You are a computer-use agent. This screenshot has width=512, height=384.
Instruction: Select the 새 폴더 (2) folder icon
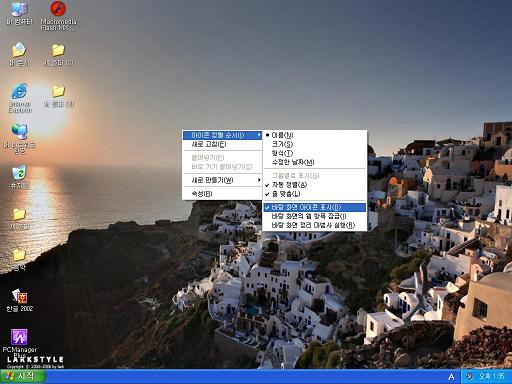(x=58, y=54)
